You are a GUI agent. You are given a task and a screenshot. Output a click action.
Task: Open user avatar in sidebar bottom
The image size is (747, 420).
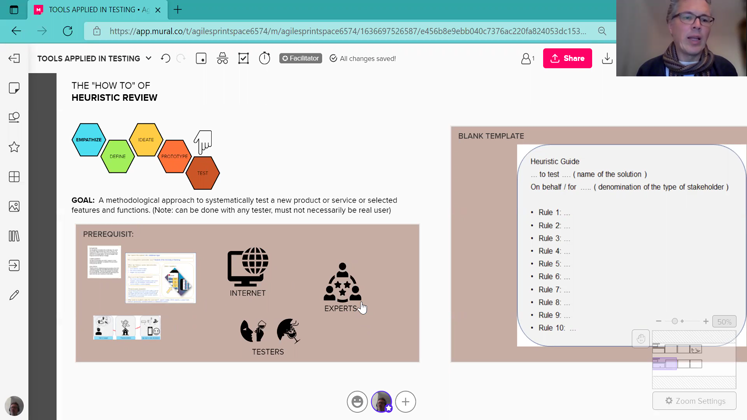tap(14, 406)
